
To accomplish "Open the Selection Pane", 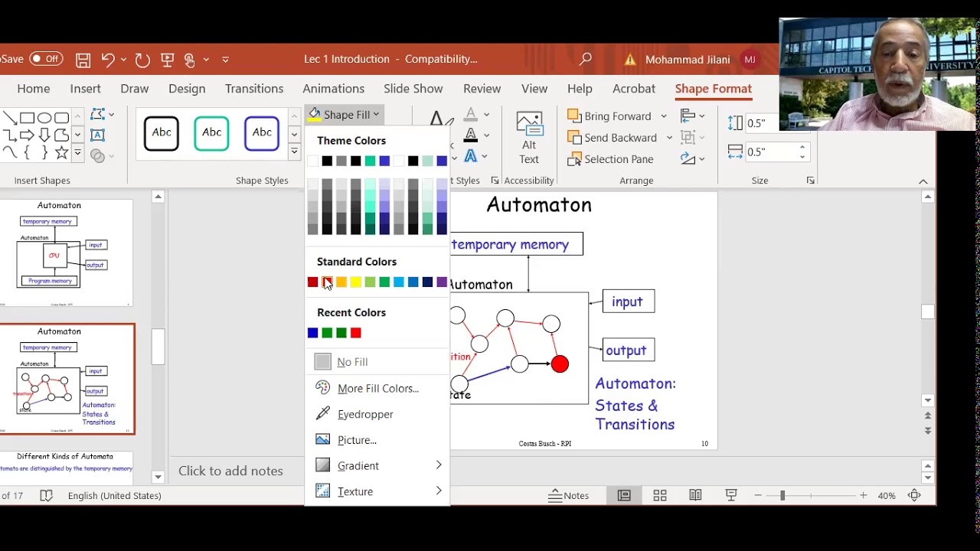I will pyautogui.click(x=610, y=159).
